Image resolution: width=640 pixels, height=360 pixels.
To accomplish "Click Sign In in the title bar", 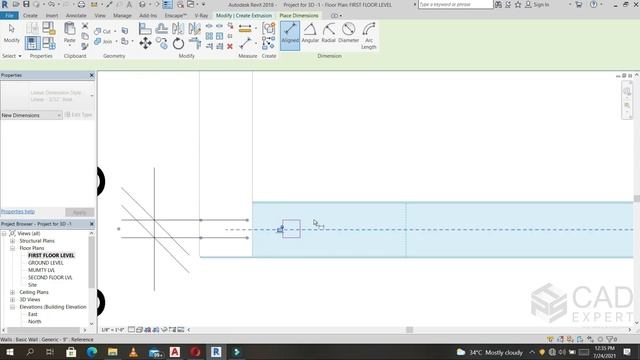I will coord(537,4).
